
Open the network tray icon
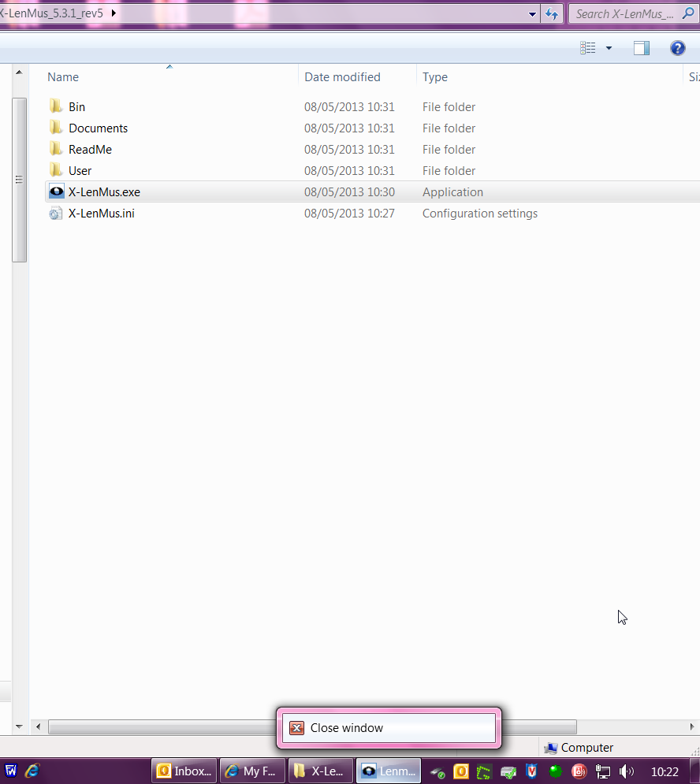603,771
